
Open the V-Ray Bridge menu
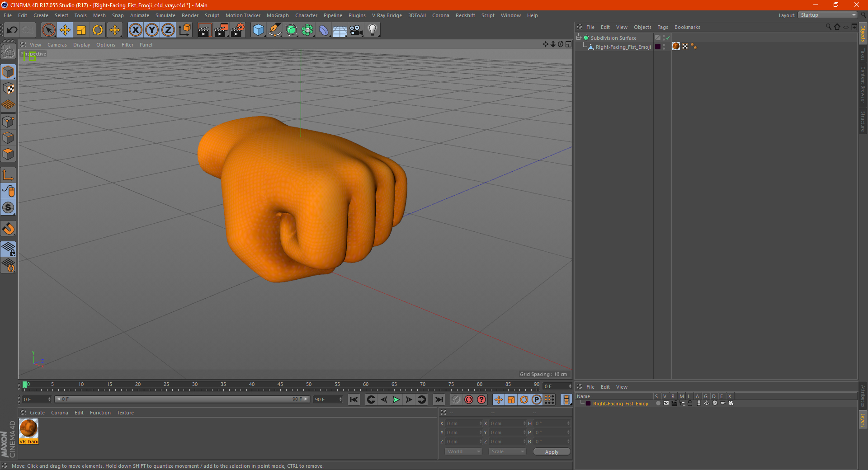point(387,15)
